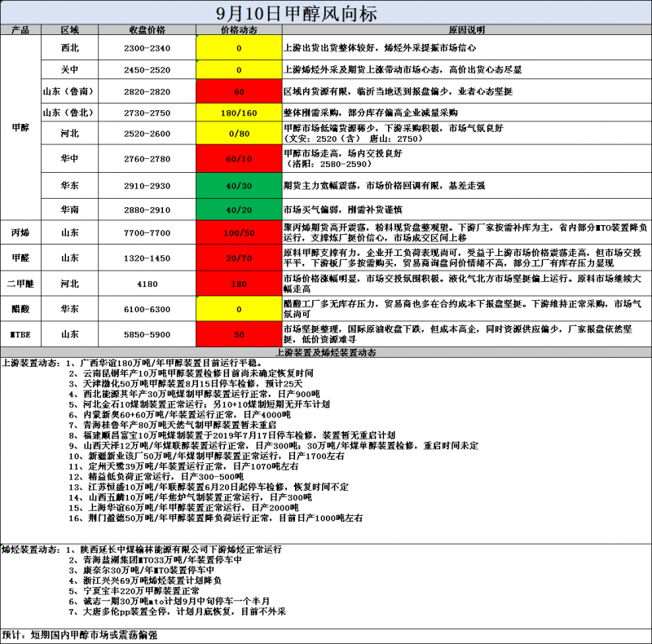Select price cell '6100-6300'
The height and width of the screenshot is (644, 652).
click(148, 309)
